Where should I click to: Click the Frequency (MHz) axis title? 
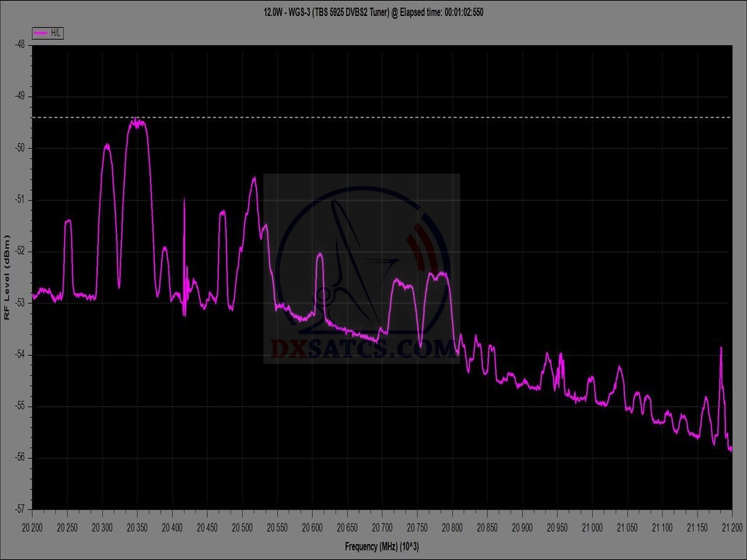point(382,545)
